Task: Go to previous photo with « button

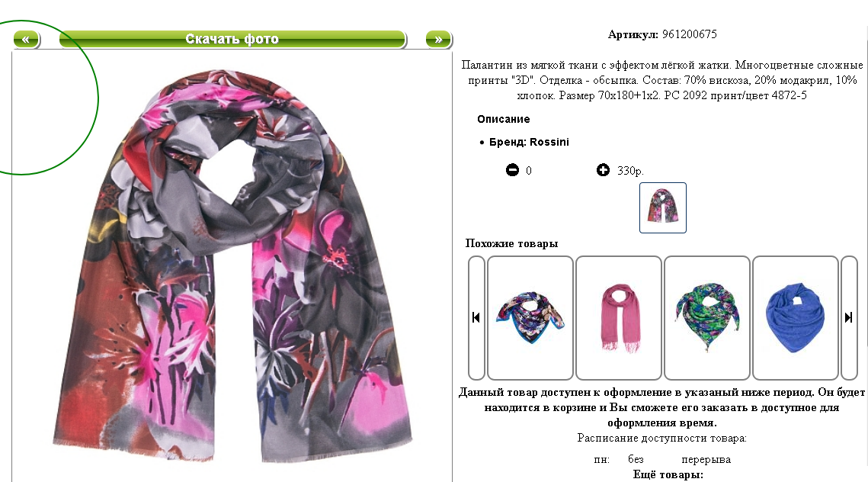Action: pyautogui.click(x=26, y=40)
